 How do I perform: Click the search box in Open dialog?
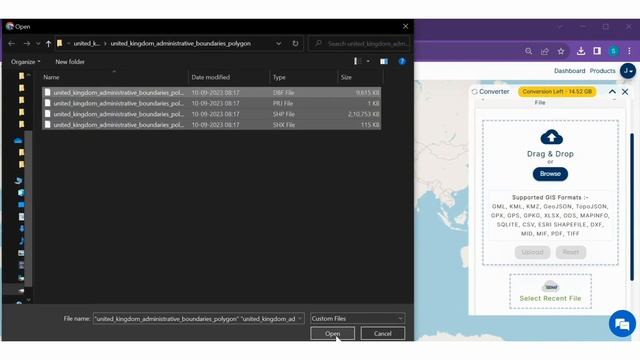tap(359, 44)
